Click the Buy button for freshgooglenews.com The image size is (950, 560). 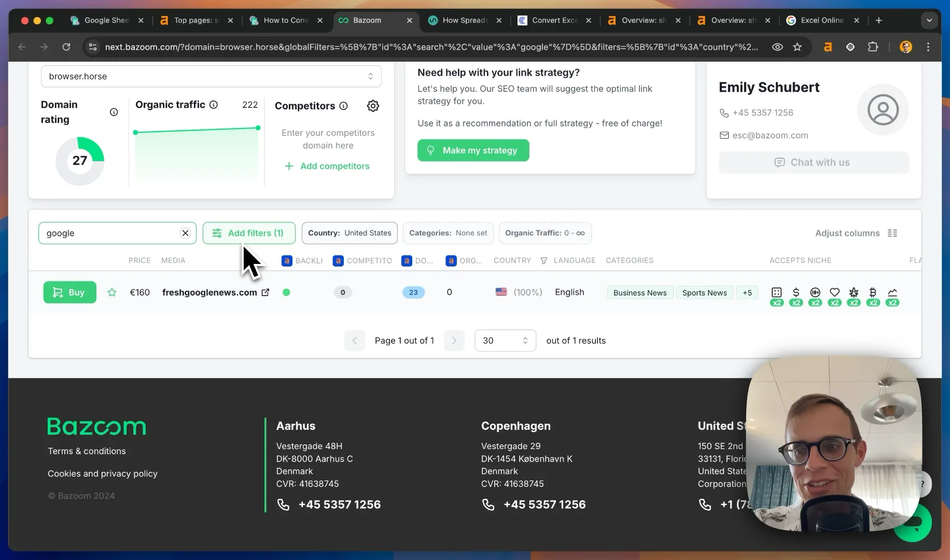point(69,292)
